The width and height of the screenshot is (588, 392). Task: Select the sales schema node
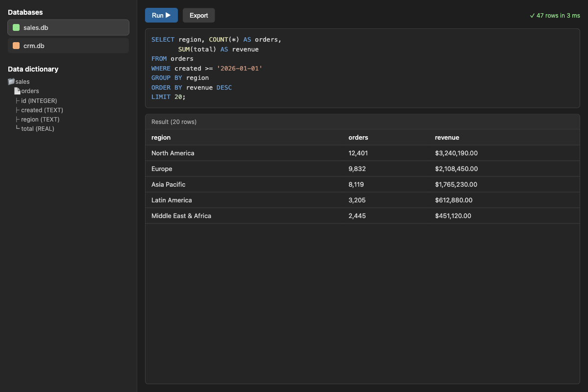(23, 82)
